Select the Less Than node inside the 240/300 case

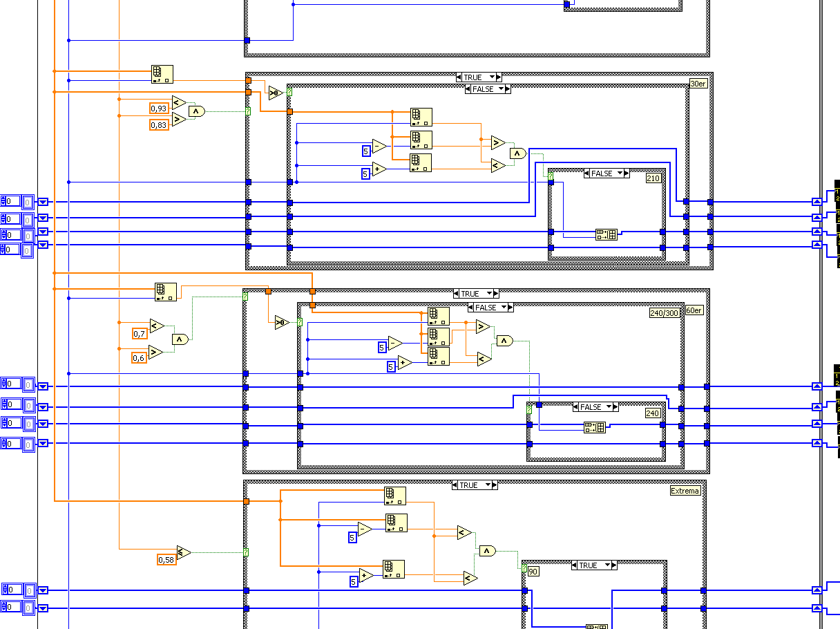click(484, 359)
